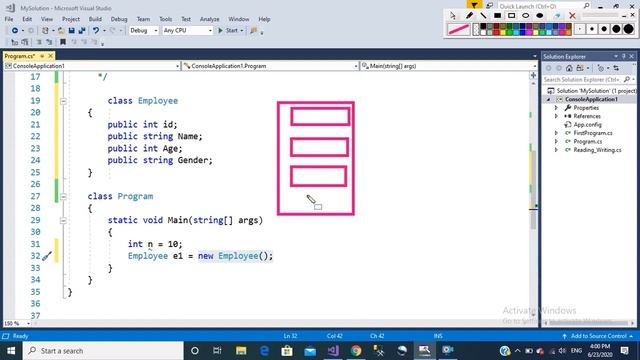
Task: Select the pen tool in drawing palette
Action: (469, 15)
